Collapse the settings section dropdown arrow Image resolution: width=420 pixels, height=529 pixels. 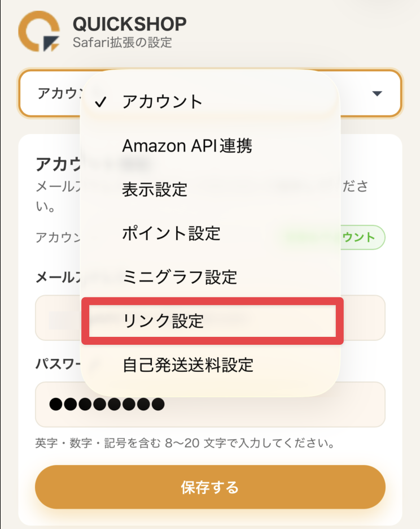[378, 94]
